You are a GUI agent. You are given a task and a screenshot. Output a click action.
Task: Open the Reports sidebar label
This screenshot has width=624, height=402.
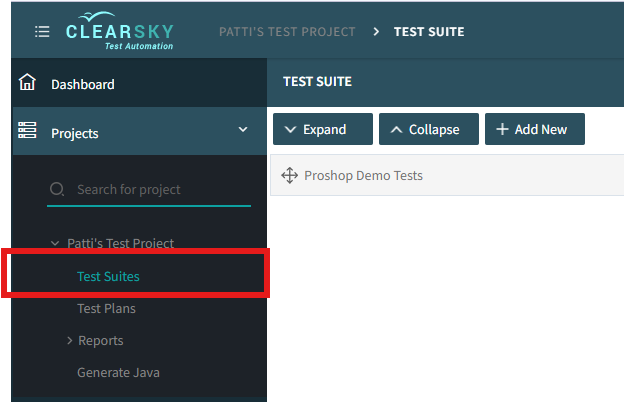click(x=101, y=341)
